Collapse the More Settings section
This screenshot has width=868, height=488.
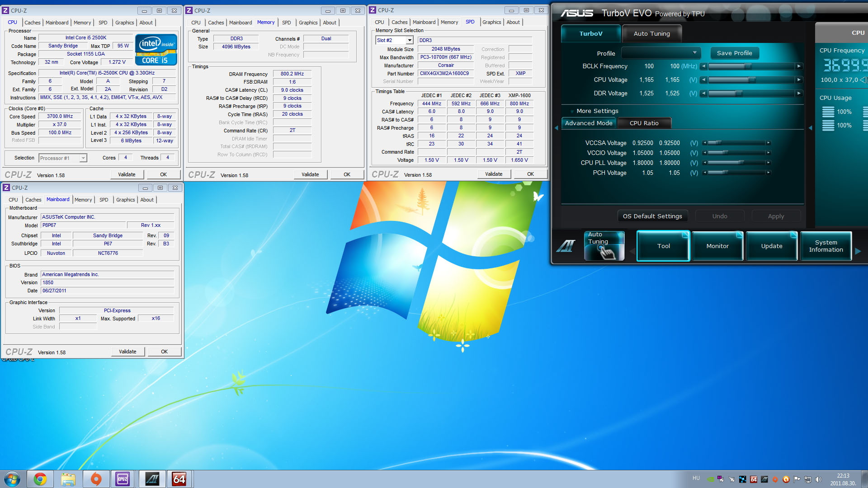[572, 111]
